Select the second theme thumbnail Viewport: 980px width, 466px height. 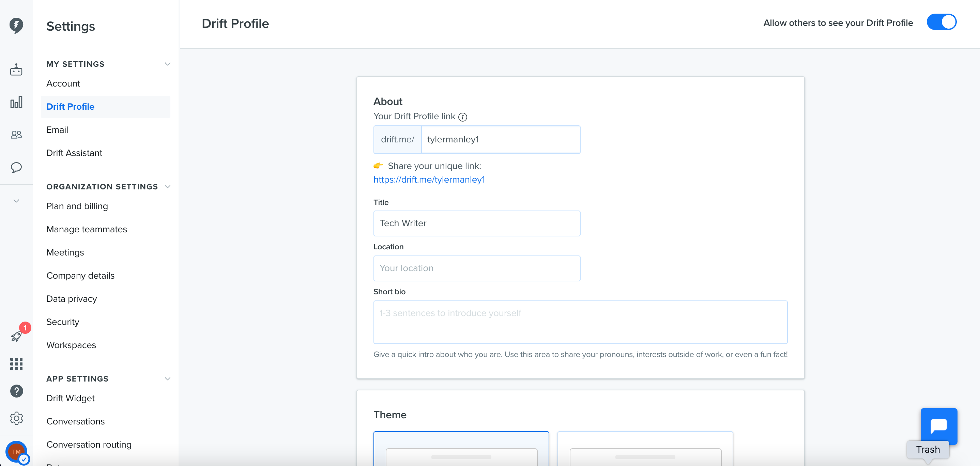coord(645,449)
